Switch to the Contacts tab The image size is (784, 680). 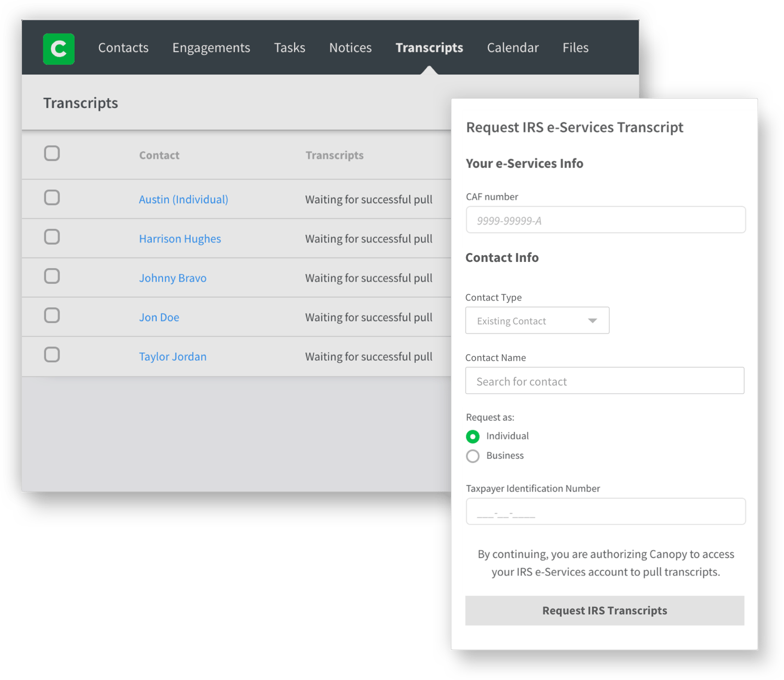(123, 48)
